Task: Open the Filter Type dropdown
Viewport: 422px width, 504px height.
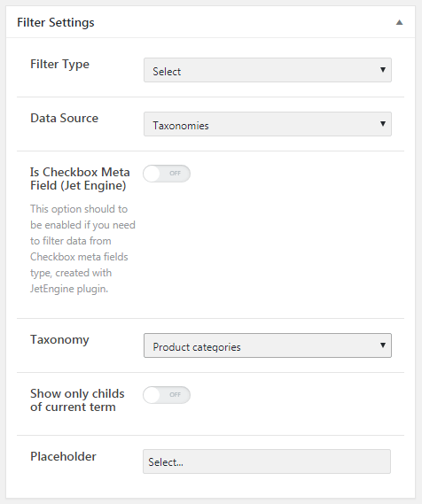Action: coord(267,70)
